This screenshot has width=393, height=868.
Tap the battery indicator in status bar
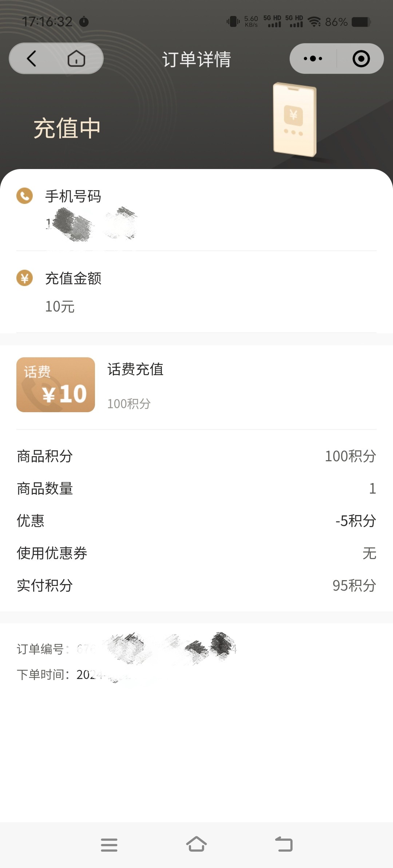pyautogui.click(x=361, y=22)
